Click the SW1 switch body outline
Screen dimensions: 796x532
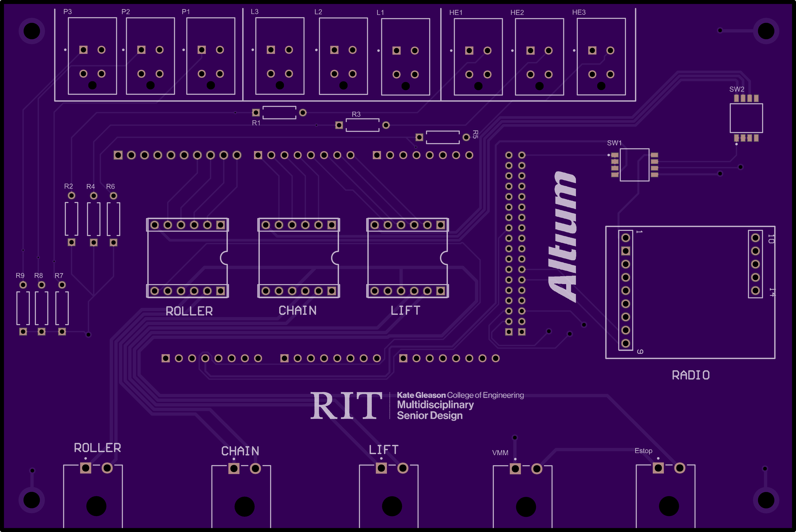(635, 165)
